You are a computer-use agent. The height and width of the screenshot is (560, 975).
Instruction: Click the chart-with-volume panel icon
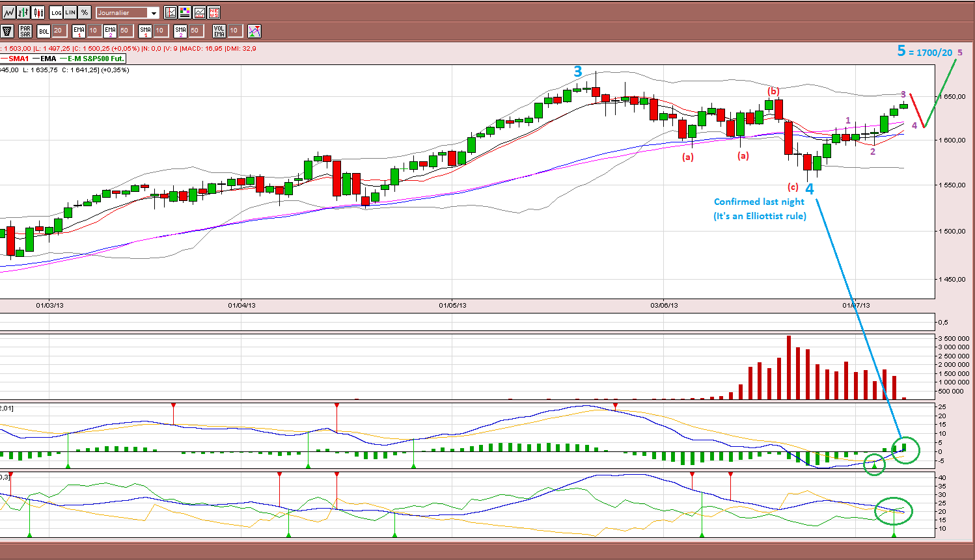click(199, 12)
